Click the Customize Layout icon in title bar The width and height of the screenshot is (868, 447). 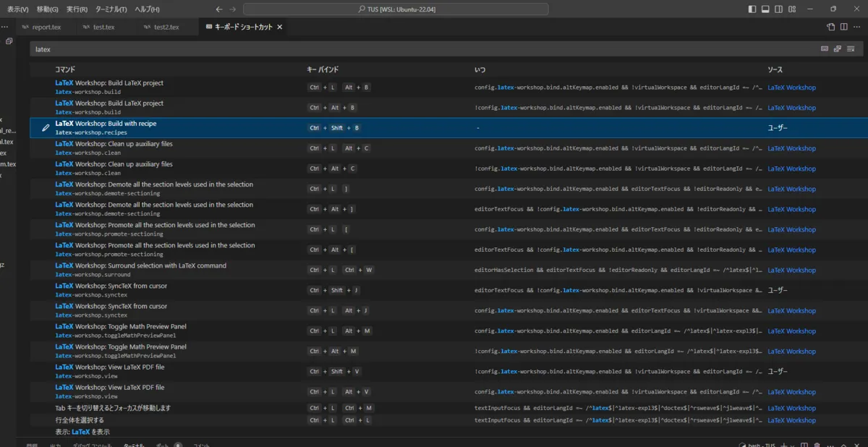pyautogui.click(x=793, y=9)
